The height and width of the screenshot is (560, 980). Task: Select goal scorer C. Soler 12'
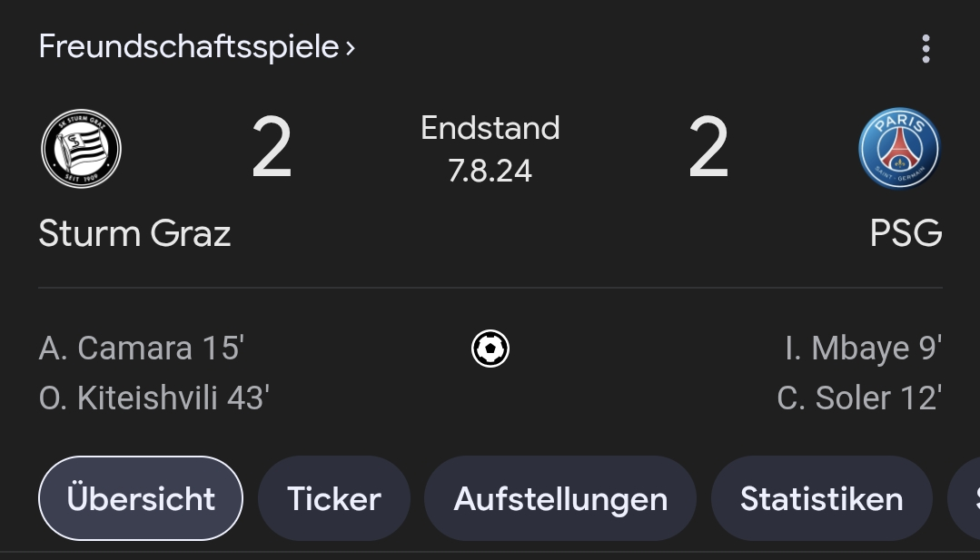(x=859, y=398)
